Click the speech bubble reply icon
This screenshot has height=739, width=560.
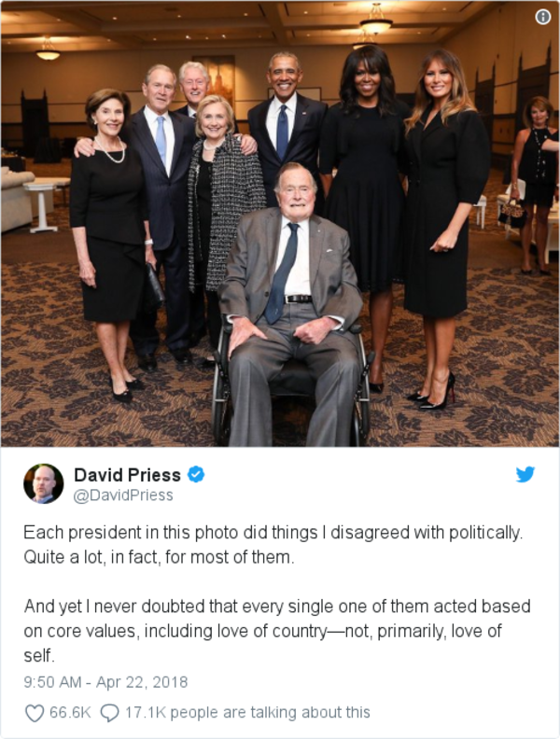(109, 713)
